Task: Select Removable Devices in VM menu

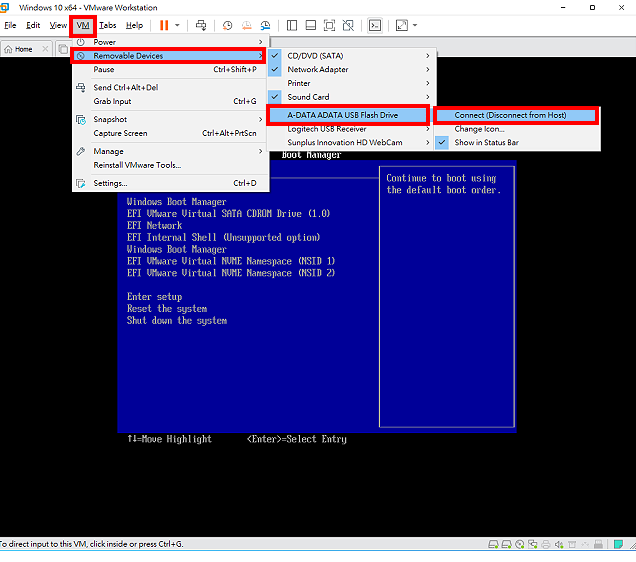Action: 169,56
